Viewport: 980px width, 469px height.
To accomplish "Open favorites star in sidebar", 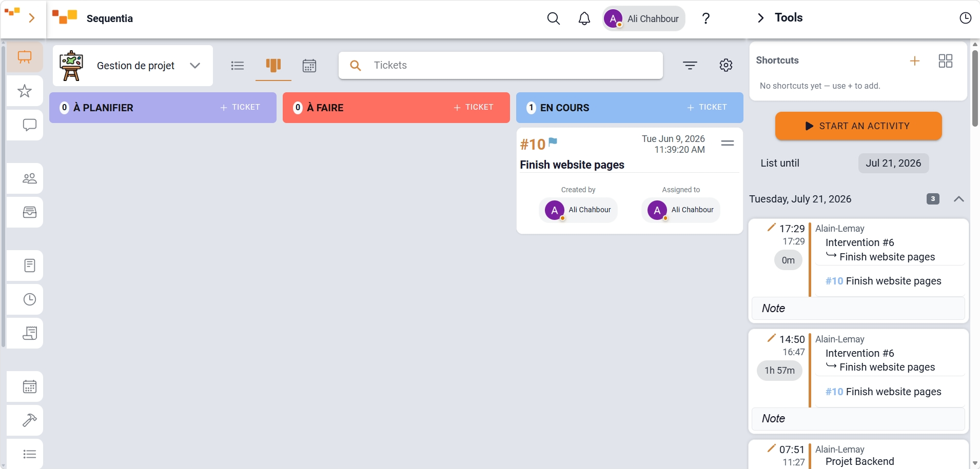I will (x=25, y=91).
